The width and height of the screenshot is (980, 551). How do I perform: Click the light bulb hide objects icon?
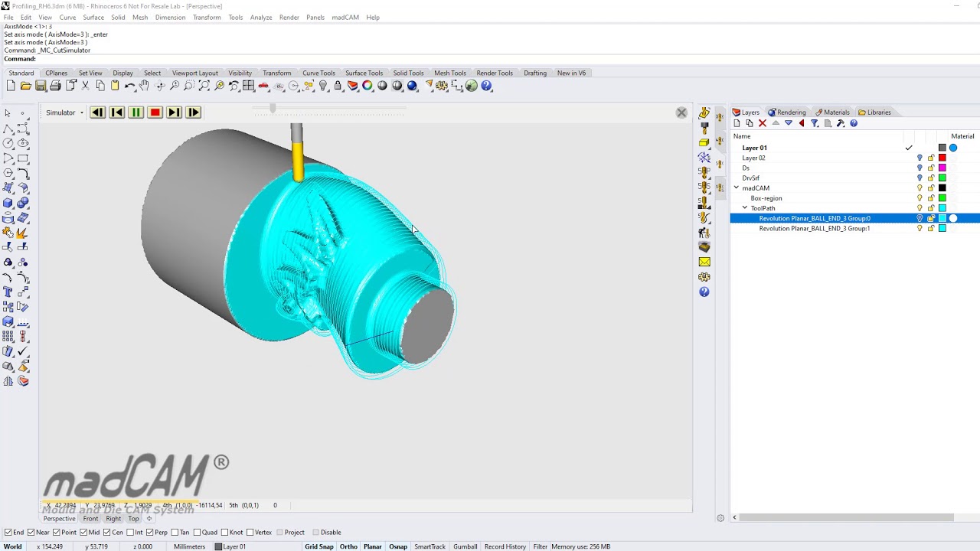323,86
